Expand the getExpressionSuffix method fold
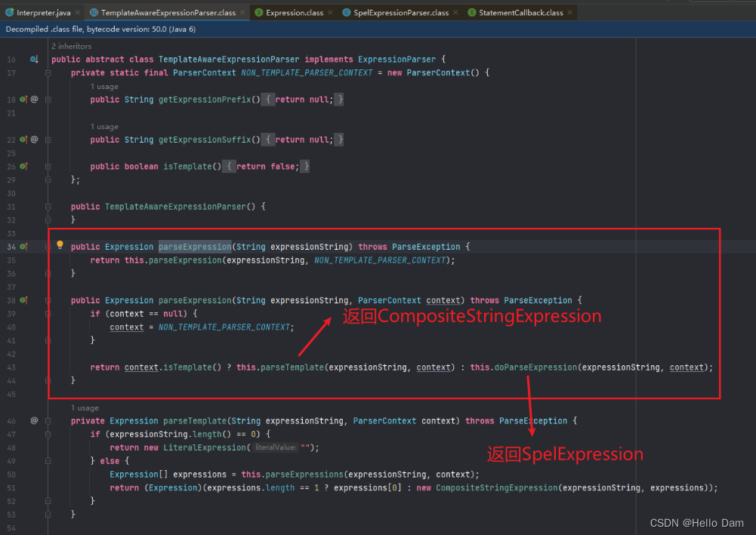The image size is (756, 535). pos(48,140)
